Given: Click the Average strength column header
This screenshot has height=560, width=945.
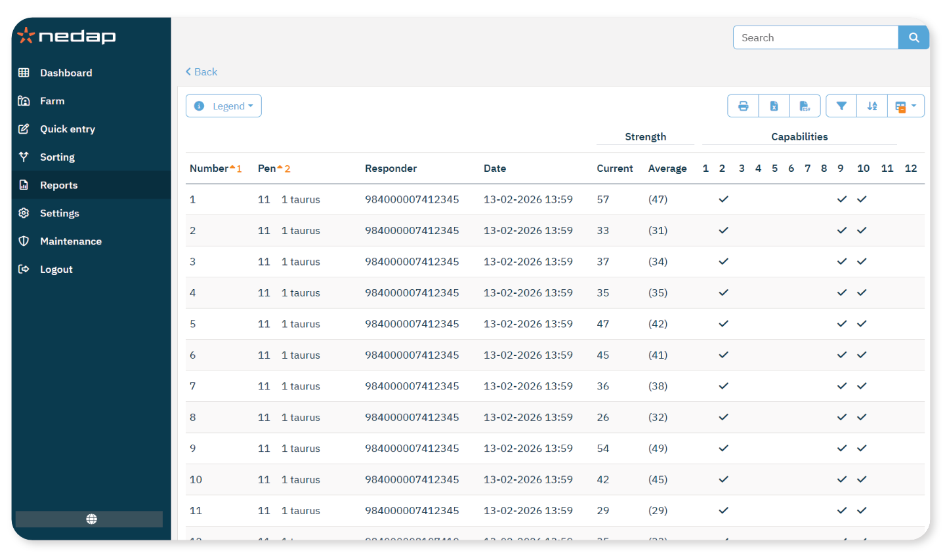Looking at the screenshot, I should coord(667,169).
